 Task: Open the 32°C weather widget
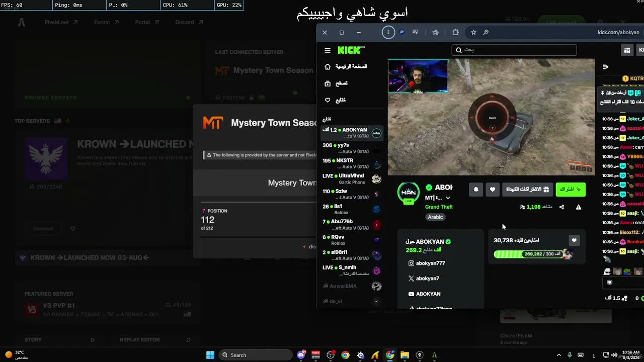(x=16, y=355)
